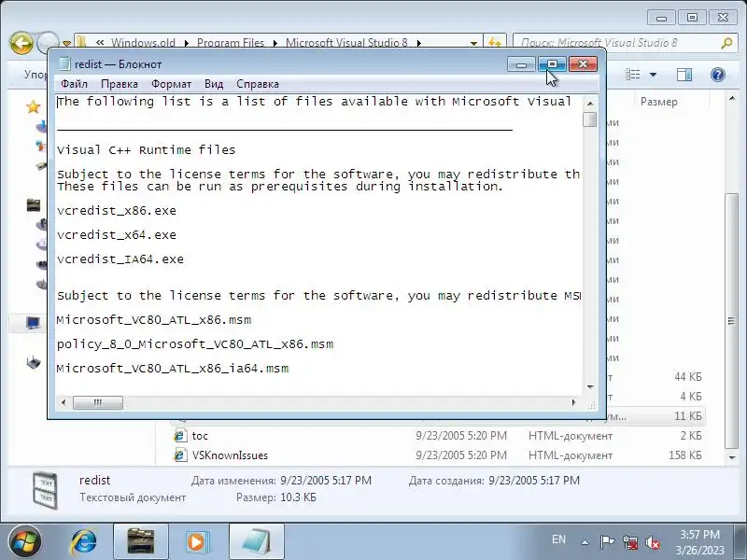The image size is (747, 560).
Task: Select Program Files in the address bar
Action: (x=230, y=43)
